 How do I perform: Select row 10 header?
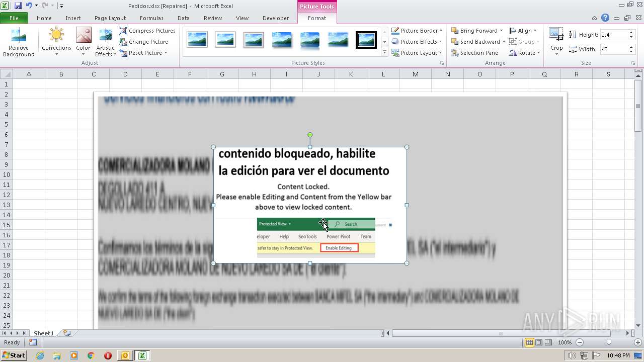coord(7,174)
